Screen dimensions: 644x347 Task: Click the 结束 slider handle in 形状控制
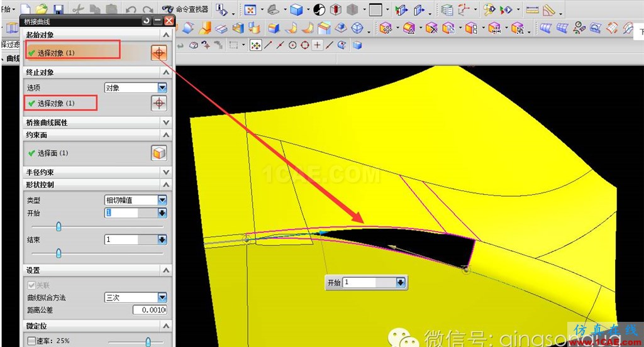point(58,253)
